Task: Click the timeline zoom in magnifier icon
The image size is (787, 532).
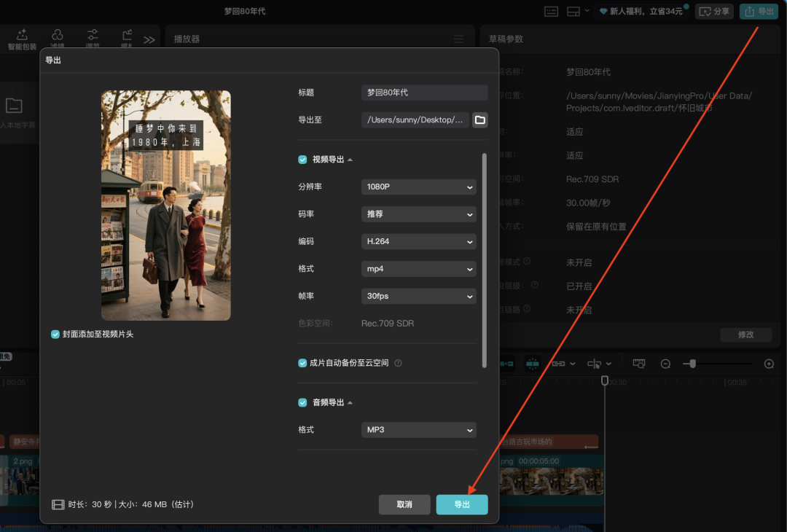Action: coord(769,364)
